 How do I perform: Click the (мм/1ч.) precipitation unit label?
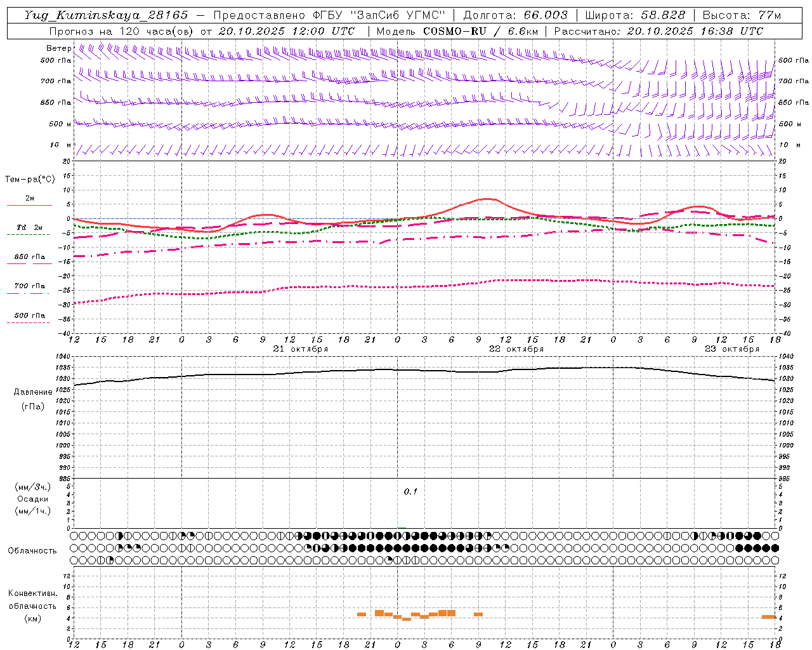coord(33,511)
